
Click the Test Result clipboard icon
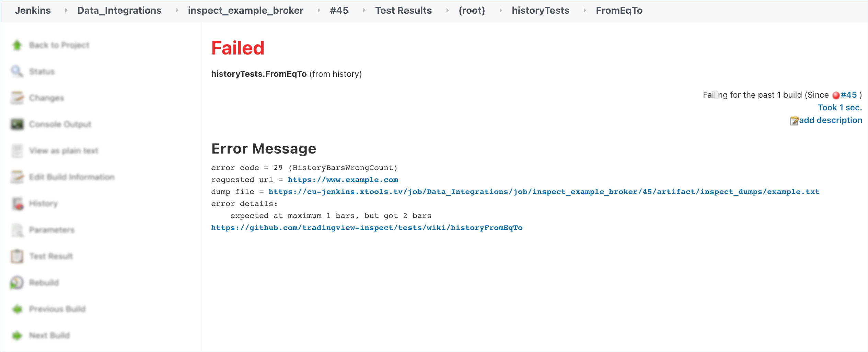17,256
